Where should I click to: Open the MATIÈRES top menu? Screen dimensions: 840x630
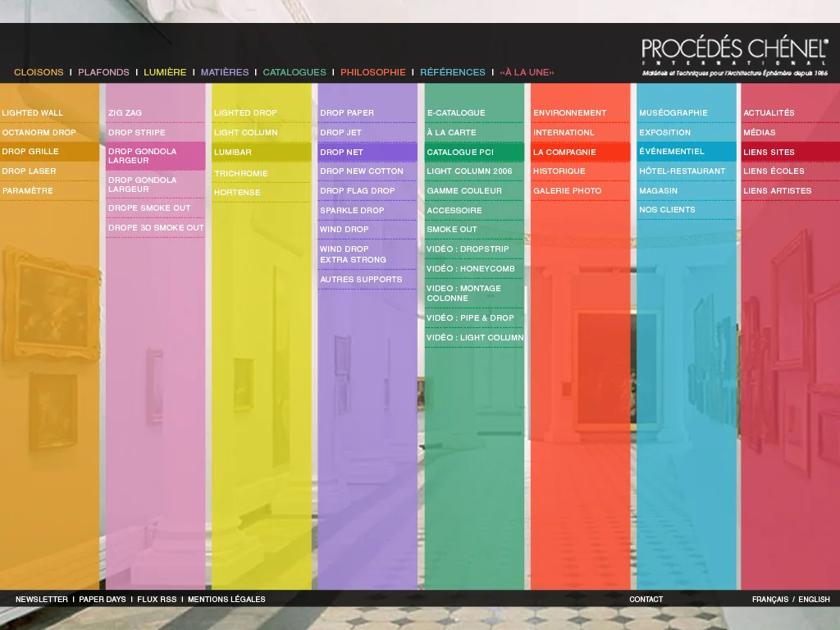point(225,72)
